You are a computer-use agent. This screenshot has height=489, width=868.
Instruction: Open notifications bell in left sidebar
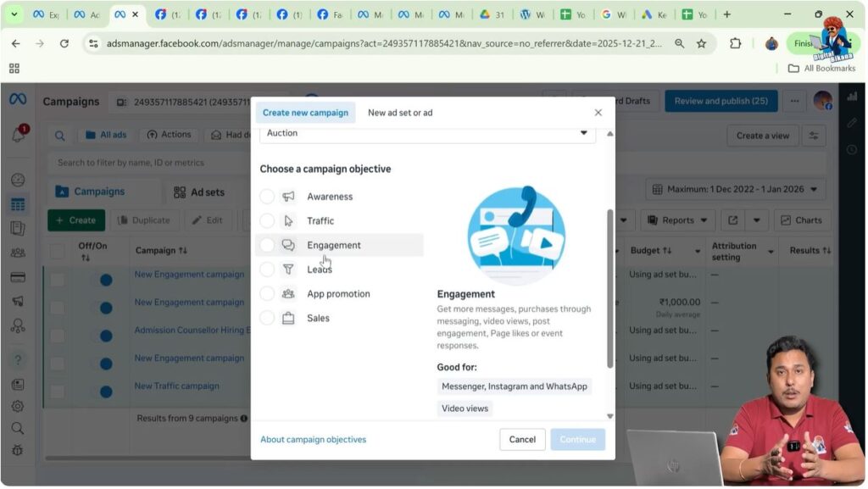tap(19, 133)
